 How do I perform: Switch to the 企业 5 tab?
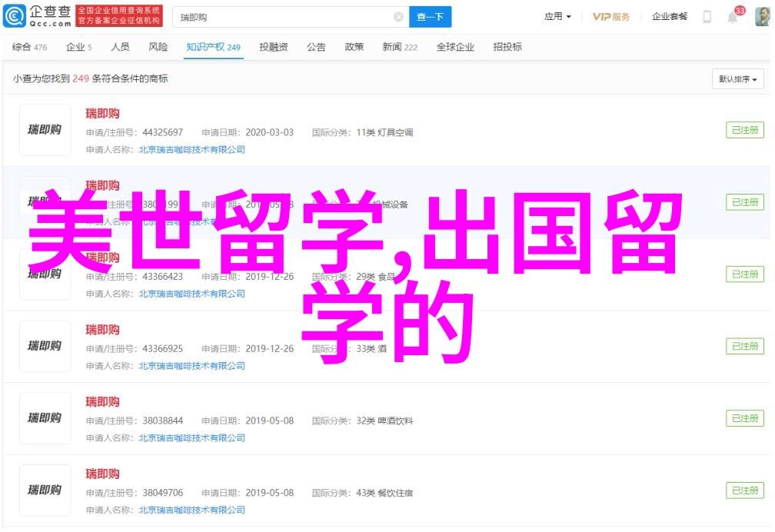78,47
